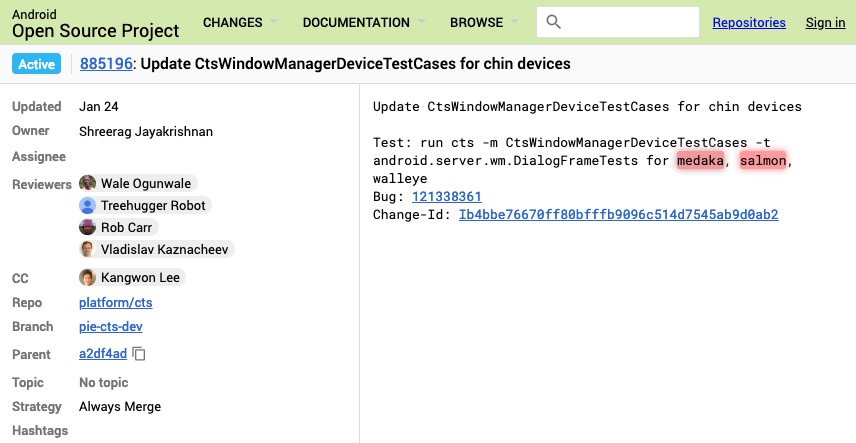Open parent commit a2df4ad
Image resolution: width=856 pixels, height=443 pixels.
(103, 354)
